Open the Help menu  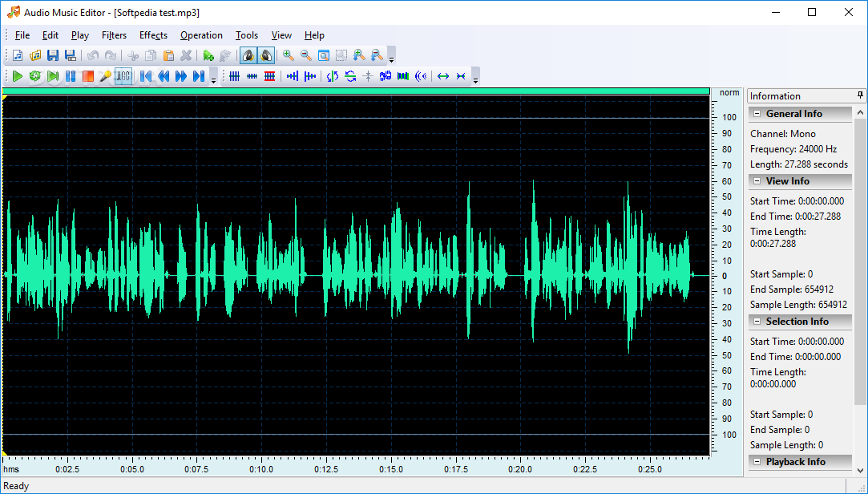tap(314, 35)
